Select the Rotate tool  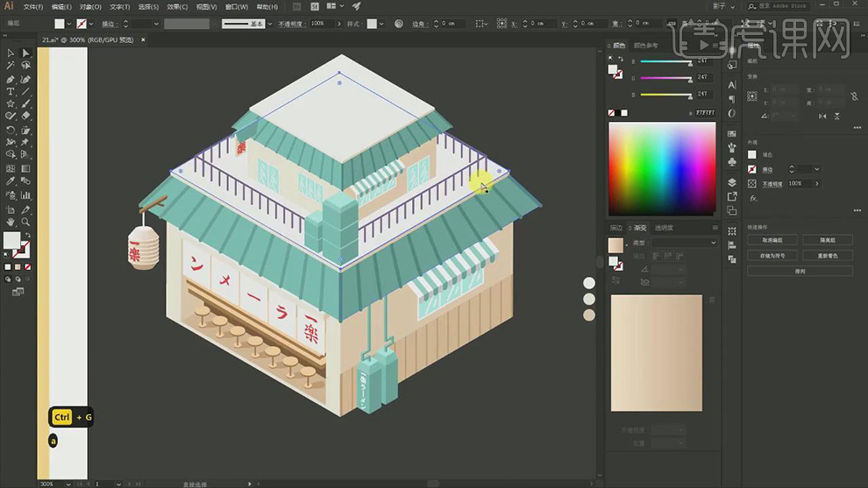point(11,130)
